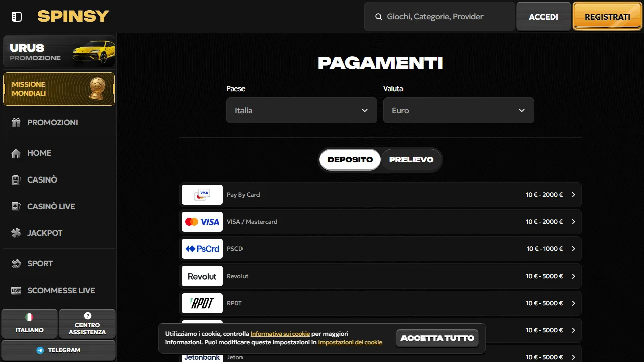Click the Registrati button
This screenshot has height=362, width=644.
607,17
